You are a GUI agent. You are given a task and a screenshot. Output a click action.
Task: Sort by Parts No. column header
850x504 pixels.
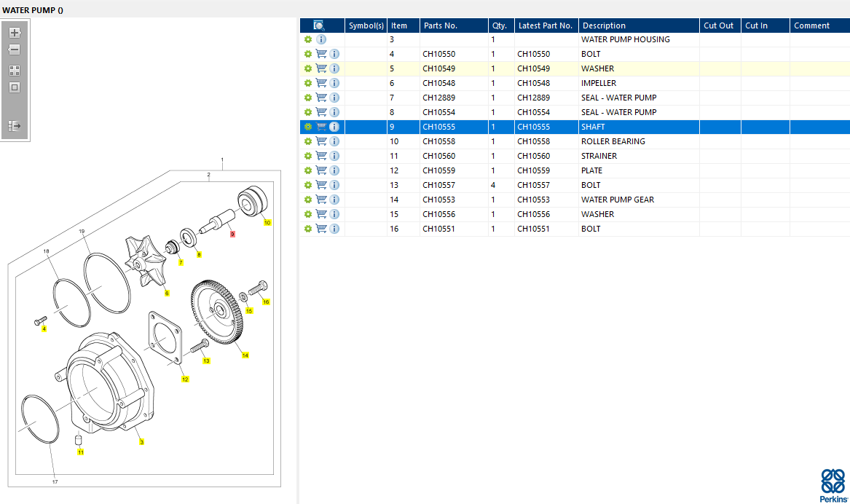click(440, 25)
